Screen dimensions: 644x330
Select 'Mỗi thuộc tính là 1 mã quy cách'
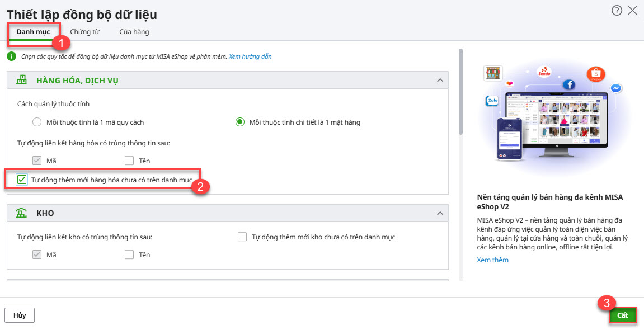click(37, 122)
